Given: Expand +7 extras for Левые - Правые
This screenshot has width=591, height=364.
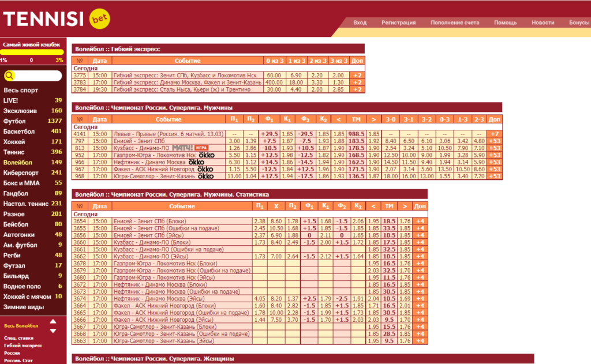Looking at the screenshot, I should pyautogui.click(x=494, y=134).
